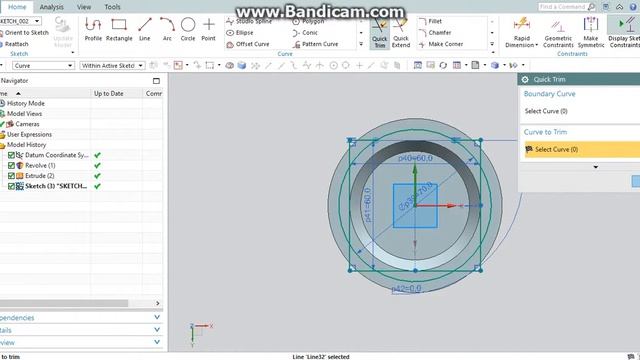This screenshot has height=360, width=640.
Task: Select the Profile curve tool
Action: pyautogui.click(x=93, y=29)
